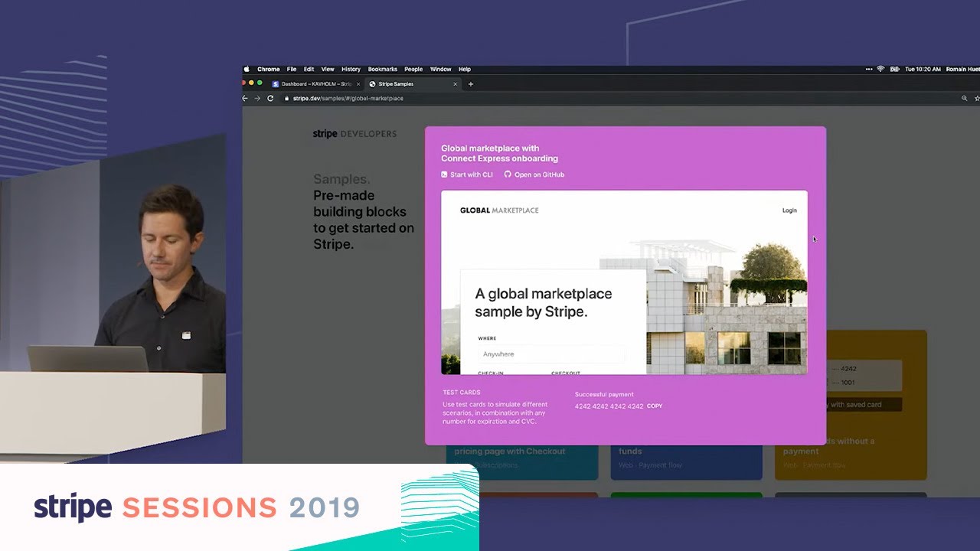Go back in browser history
The image size is (980, 551).
245,98
